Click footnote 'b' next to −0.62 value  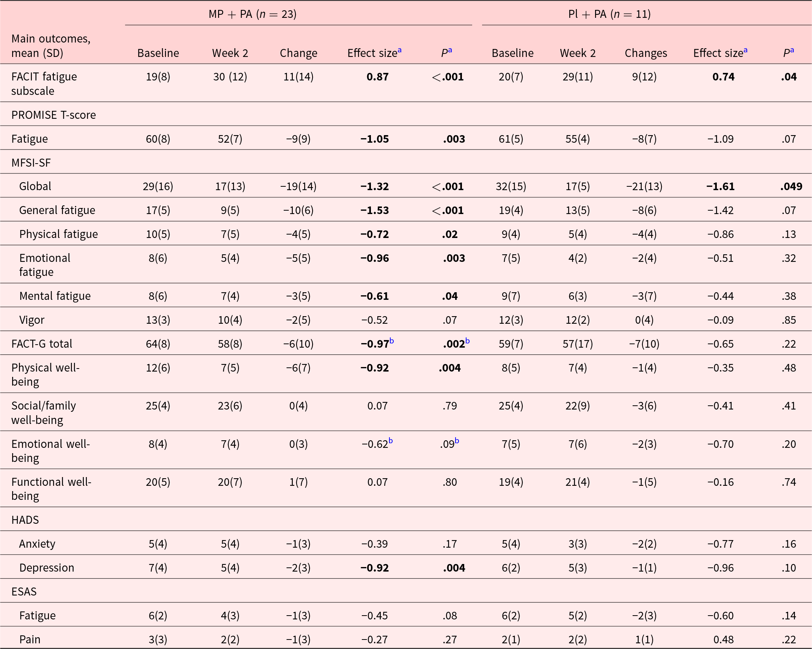coord(391,441)
